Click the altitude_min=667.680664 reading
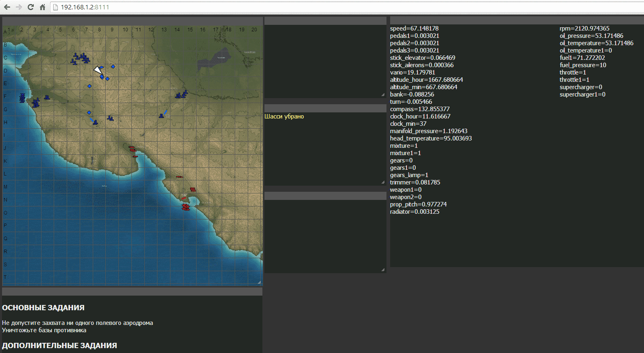The height and width of the screenshot is (353, 644). (x=424, y=87)
